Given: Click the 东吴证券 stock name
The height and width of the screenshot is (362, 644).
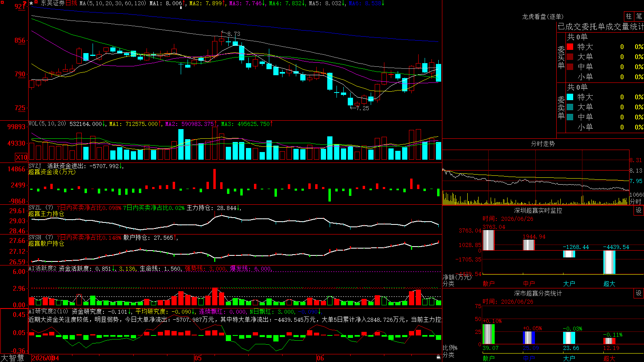Looking at the screenshot, I should coord(52,3).
